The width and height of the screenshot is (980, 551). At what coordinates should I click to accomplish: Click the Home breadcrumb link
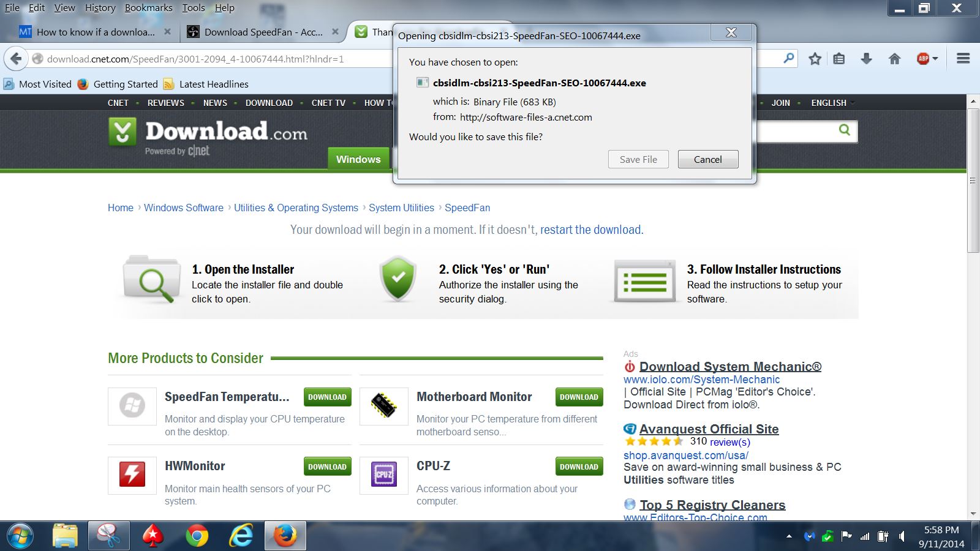pyautogui.click(x=121, y=208)
